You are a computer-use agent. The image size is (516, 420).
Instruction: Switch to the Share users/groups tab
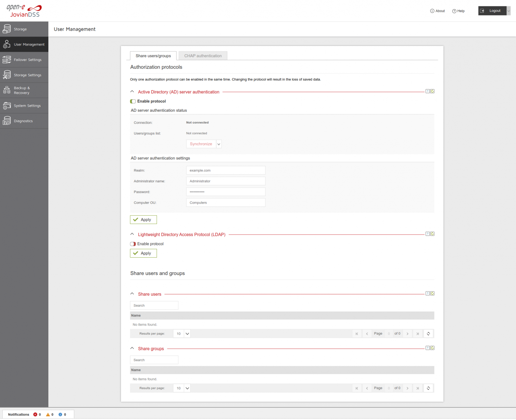153,56
